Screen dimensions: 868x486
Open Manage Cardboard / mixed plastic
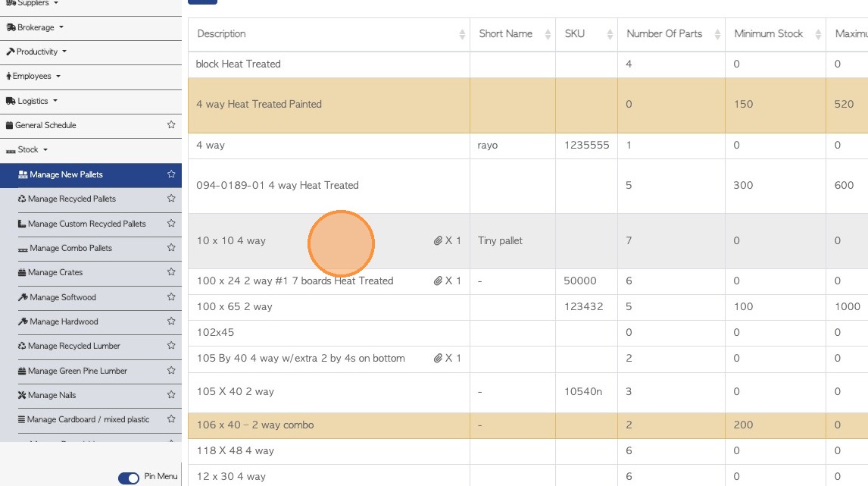click(88, 419)
